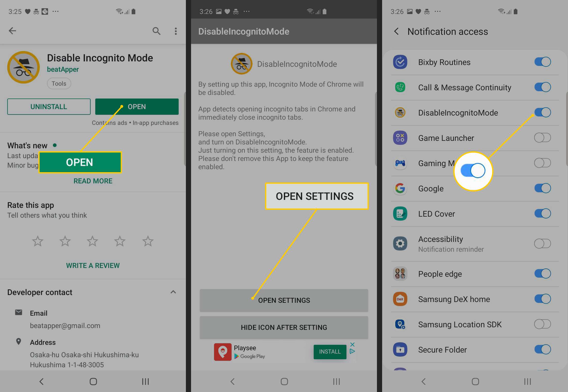568x392 pixels.
Task: Click OPEN button to launch app
Action: coord(136,106)
